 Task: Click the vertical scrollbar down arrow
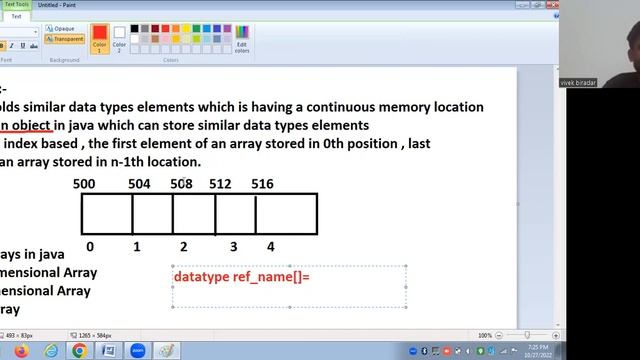pos(558,325)
